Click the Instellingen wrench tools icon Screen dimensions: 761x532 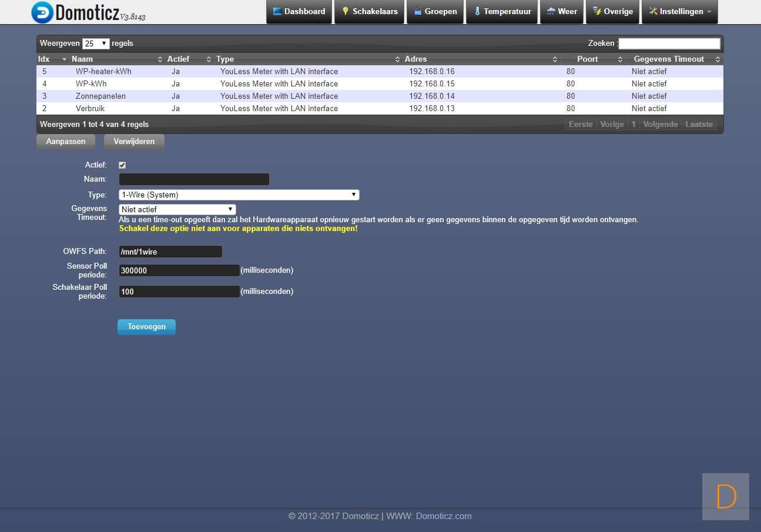(x=653, y=11)
